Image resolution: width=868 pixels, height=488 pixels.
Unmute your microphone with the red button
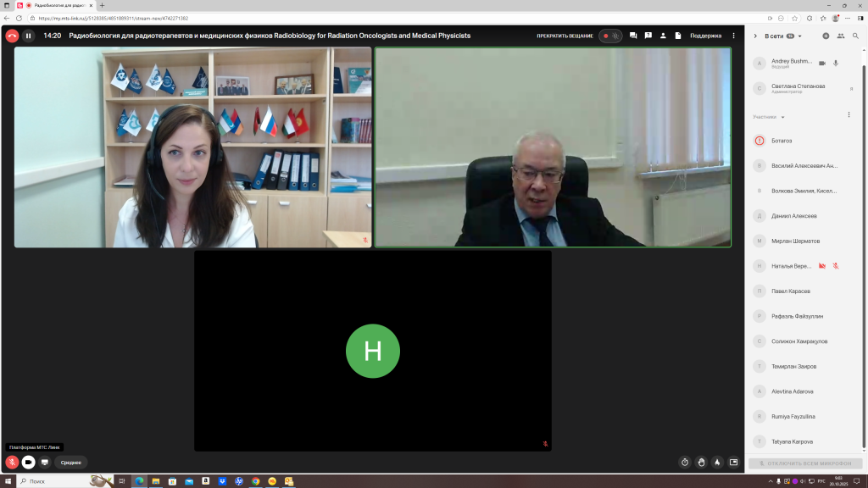[x=12, y=462]
